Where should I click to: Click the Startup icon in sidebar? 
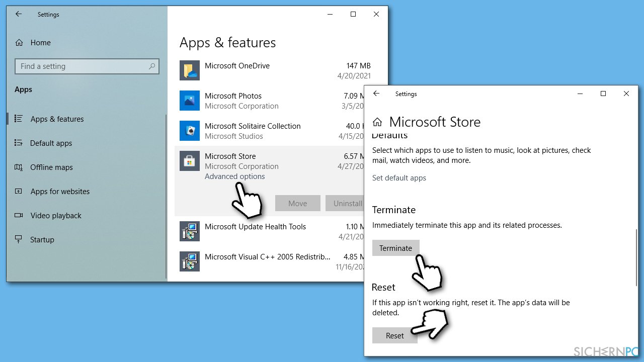pos(19,239)
